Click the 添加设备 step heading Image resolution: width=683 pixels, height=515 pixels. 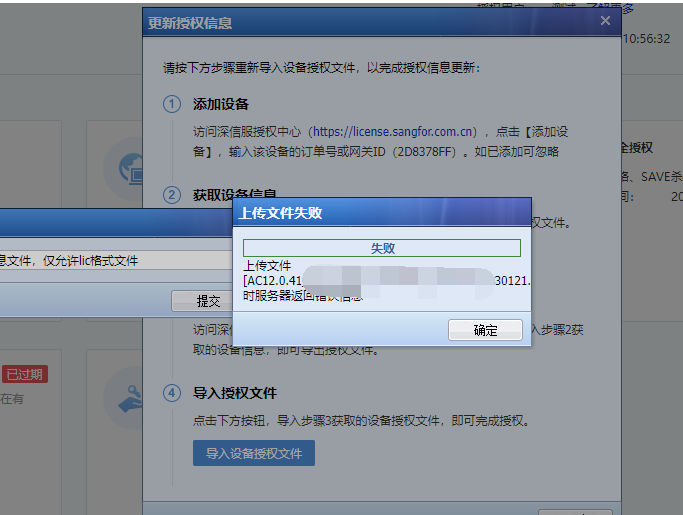(221, 104)
